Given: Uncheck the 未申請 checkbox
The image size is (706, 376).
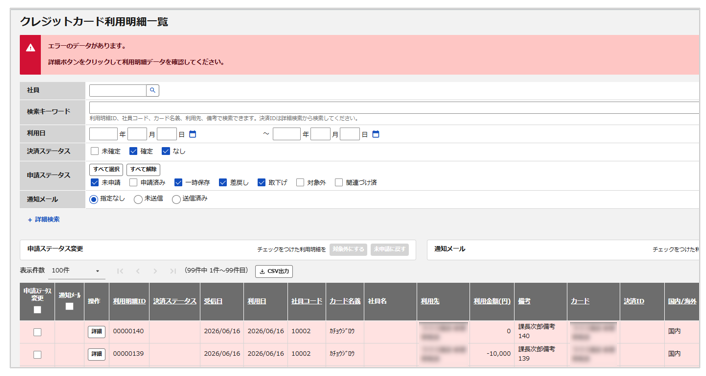Looking at the screenshot, I should [95, 182].
